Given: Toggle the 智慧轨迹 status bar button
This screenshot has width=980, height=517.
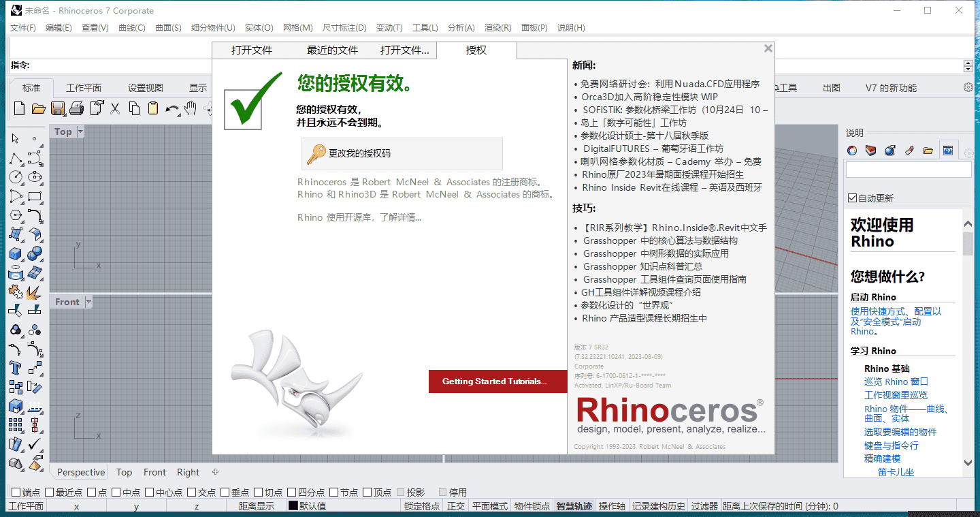Looking at the screenshot, I should click(x=574, y=506).
